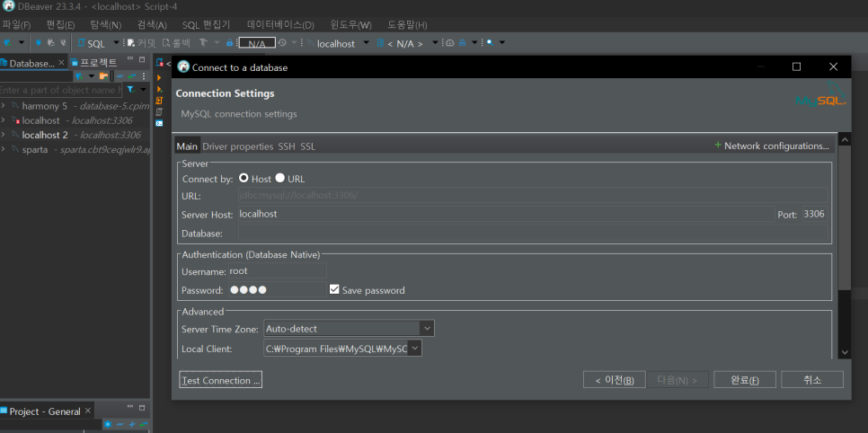
Task: Click the 커밋 (commit) toolbar button
Action: pyautogui.click(x=142, y=43)
